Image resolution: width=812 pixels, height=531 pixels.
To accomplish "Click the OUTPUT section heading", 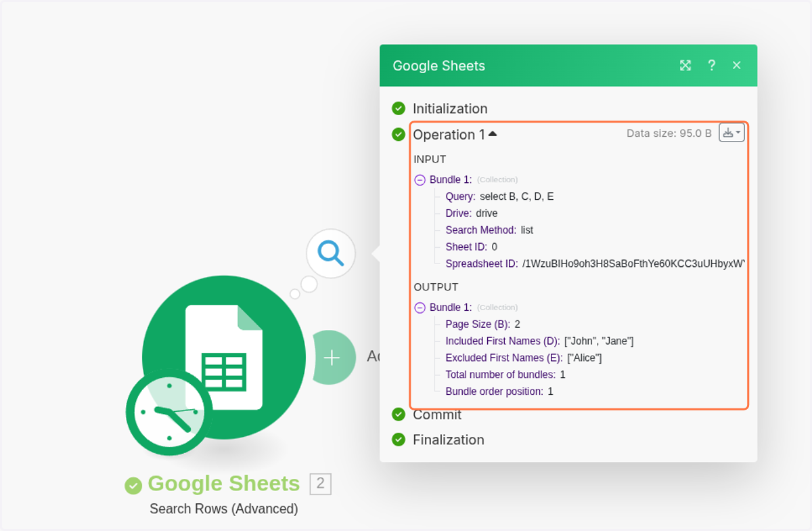I will [x=436, y=287].
